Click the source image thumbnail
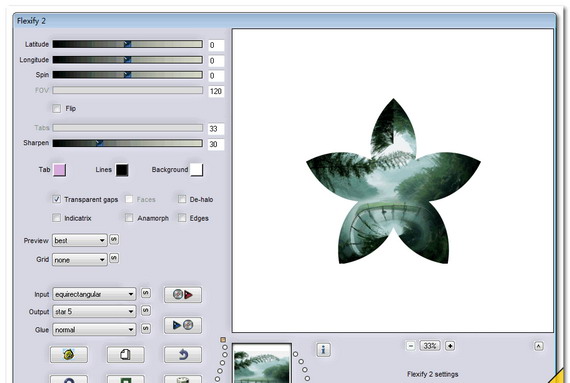 coord(262,363)
